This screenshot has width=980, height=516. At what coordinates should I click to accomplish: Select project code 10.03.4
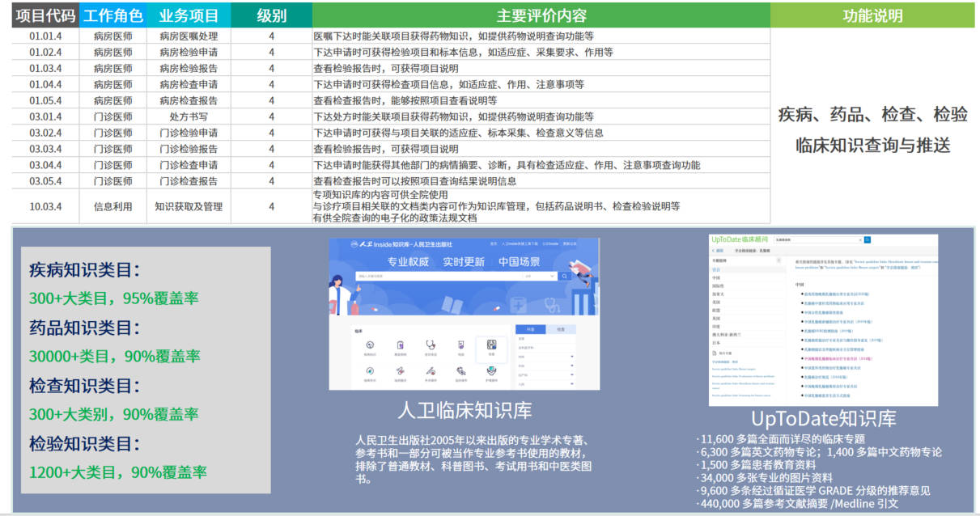tap(45, 206)
